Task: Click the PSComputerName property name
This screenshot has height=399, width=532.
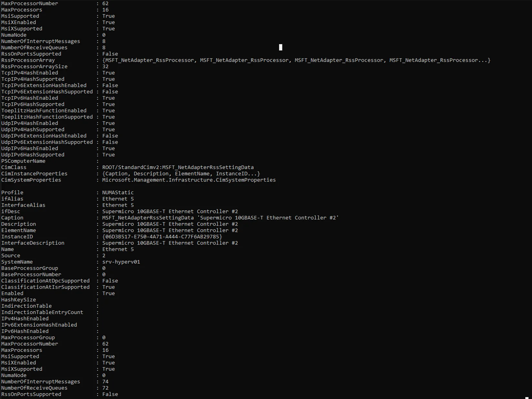Action: (x=23, y=161)
